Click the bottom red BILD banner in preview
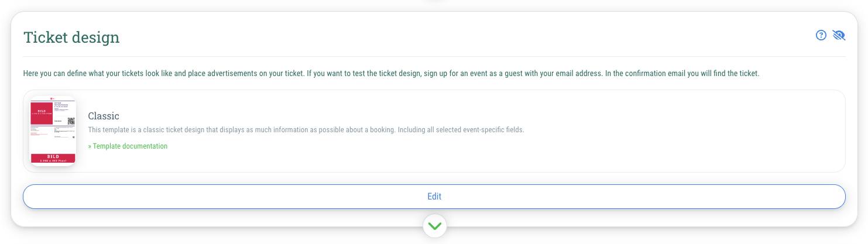 53,158
